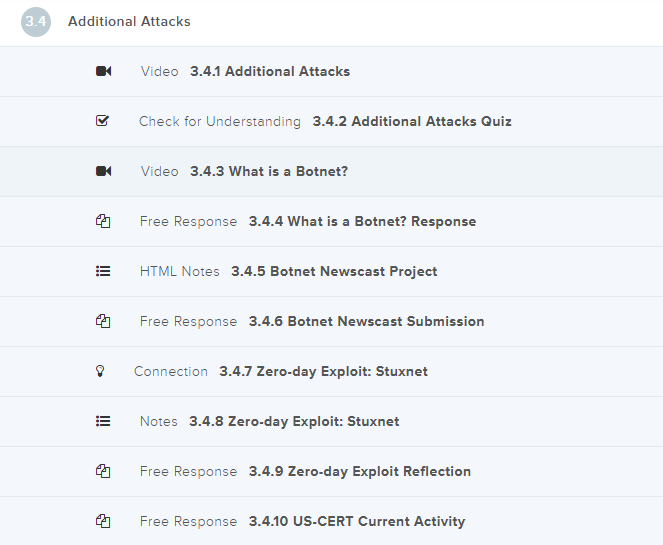Click free response icon for Zero-day Exploit Reflection
The width and height of the screenshot is (663, 545).
click(102, 471)
